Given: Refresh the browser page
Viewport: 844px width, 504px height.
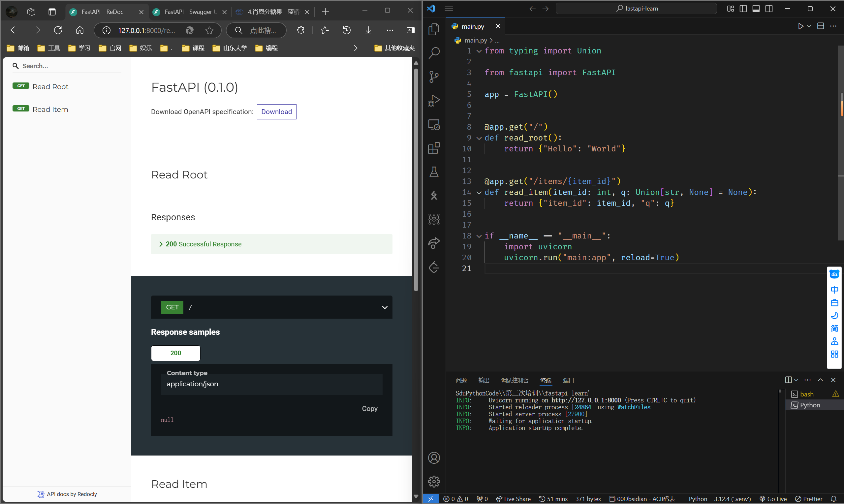Looking at the screenshot, I should click(58, 30).
